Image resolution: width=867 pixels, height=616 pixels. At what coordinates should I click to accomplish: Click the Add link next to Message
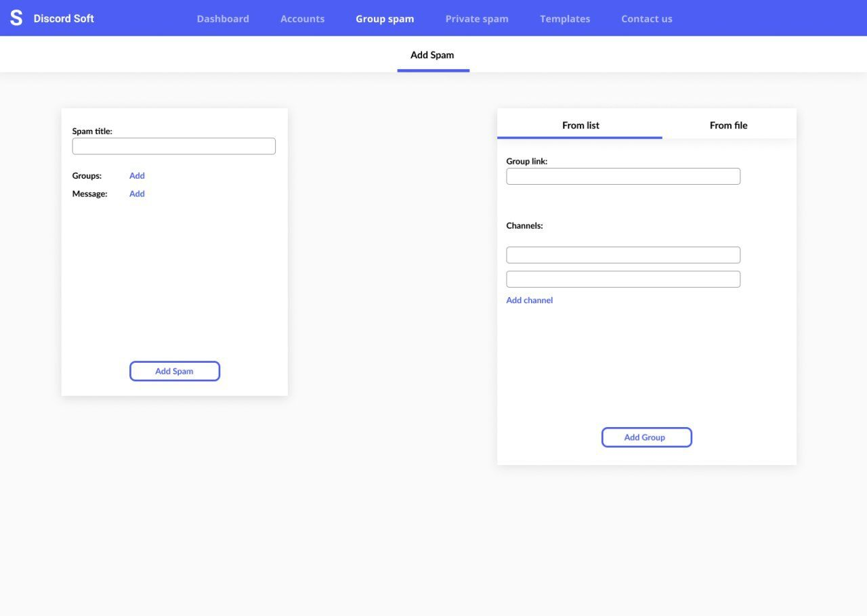pyautogui.click(x=137, y=194)
